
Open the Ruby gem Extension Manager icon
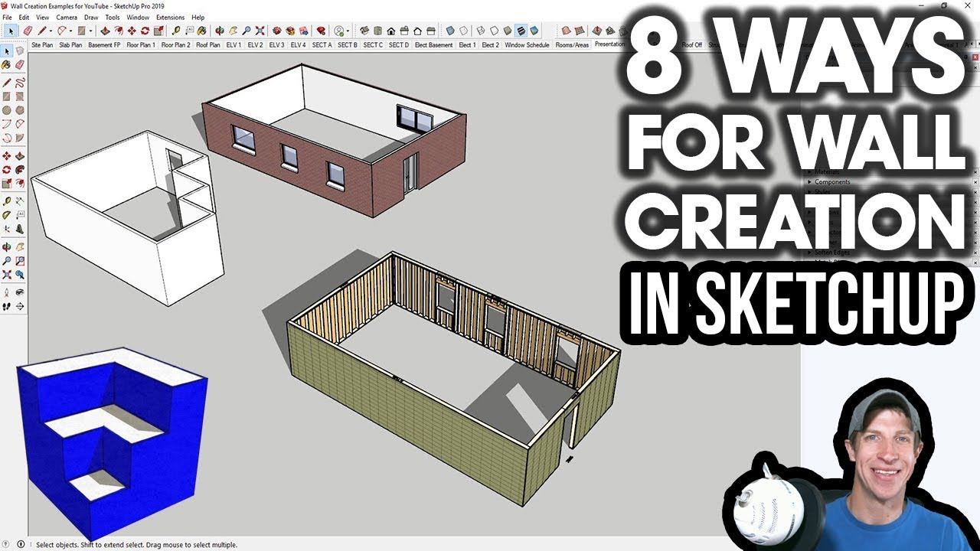pos(321,31)
